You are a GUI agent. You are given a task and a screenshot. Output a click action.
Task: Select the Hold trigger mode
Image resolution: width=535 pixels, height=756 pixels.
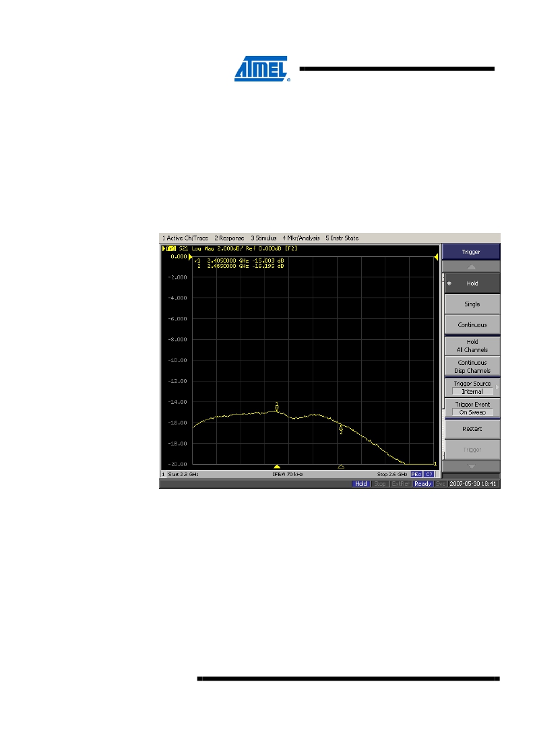tap(472, 283)
